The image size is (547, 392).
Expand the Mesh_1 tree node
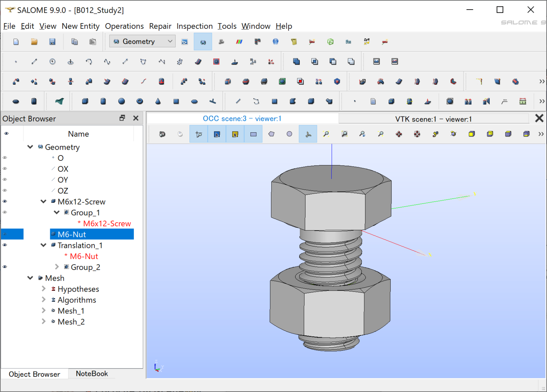click(44, 311)
